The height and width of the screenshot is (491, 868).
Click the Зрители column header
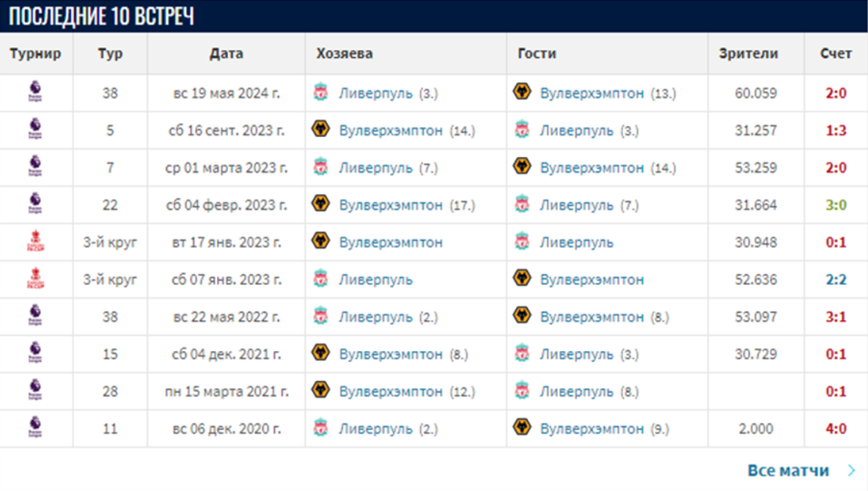click(749, 53)
